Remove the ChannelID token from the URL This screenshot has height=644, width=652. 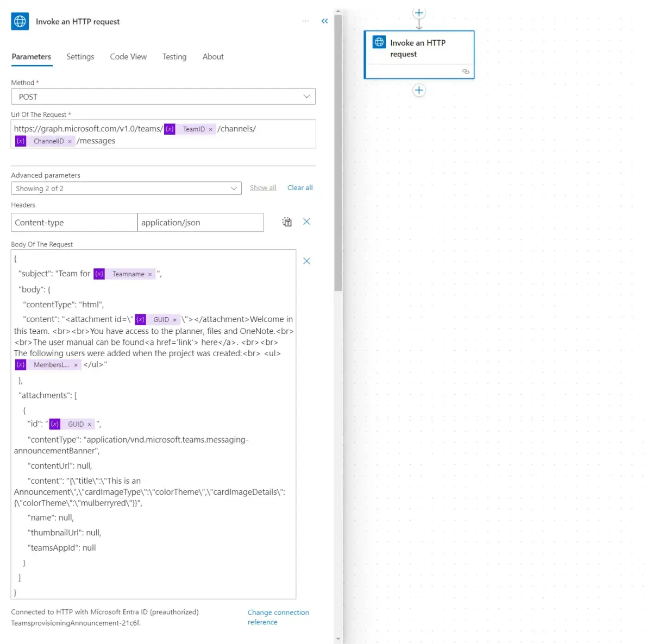click(70, 142)
